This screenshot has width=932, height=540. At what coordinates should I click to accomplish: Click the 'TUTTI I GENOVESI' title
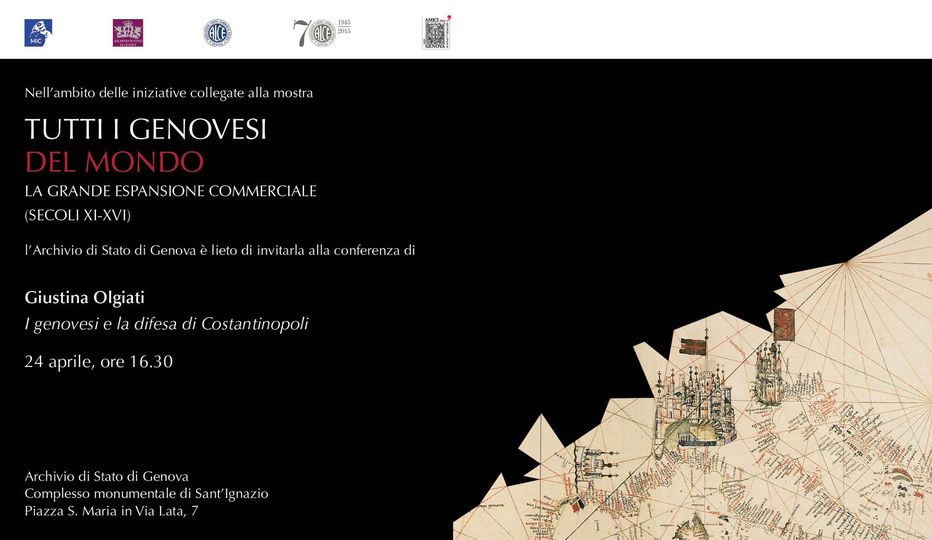146,129
